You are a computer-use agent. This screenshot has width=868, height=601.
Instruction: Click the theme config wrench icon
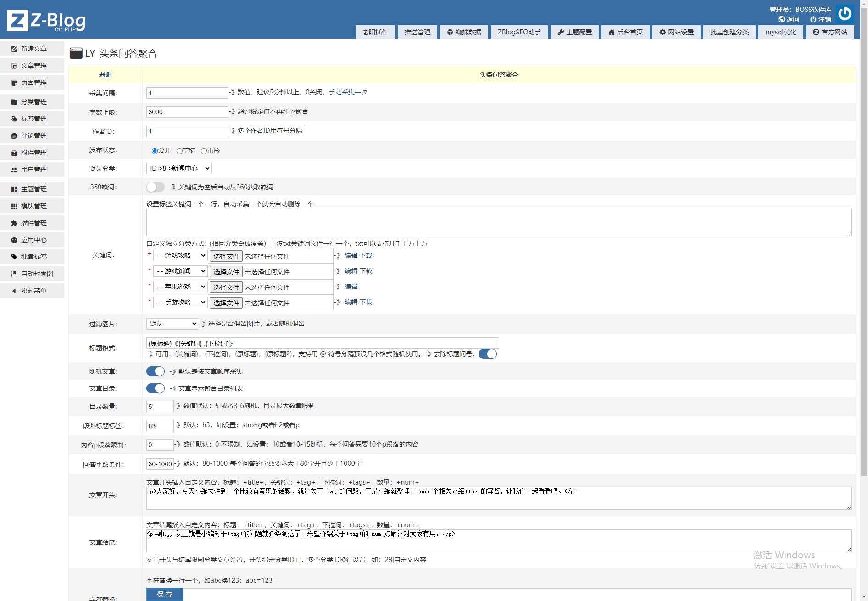(x=561, y=32)
